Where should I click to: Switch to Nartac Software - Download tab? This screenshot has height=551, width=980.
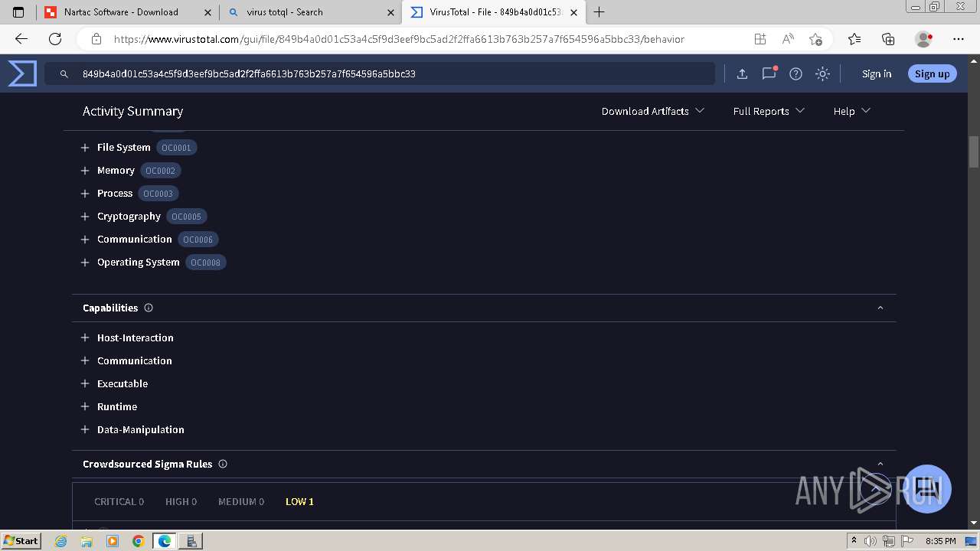pos(128,12)
